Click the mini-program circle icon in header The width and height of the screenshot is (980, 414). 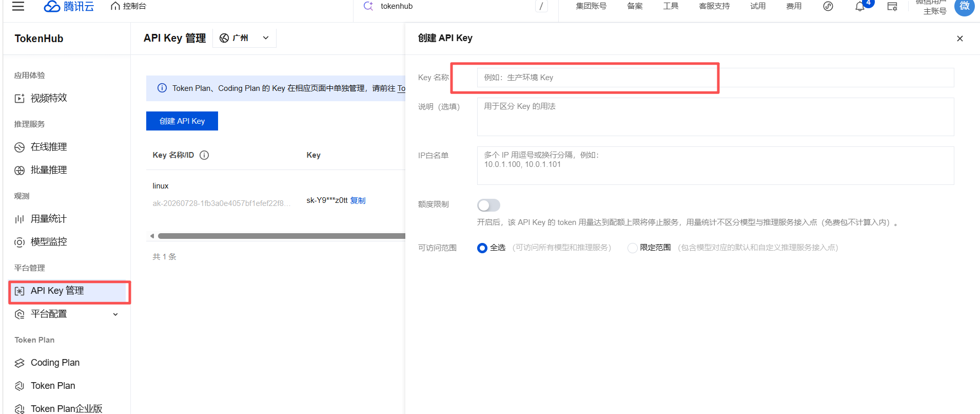point(828,6)
